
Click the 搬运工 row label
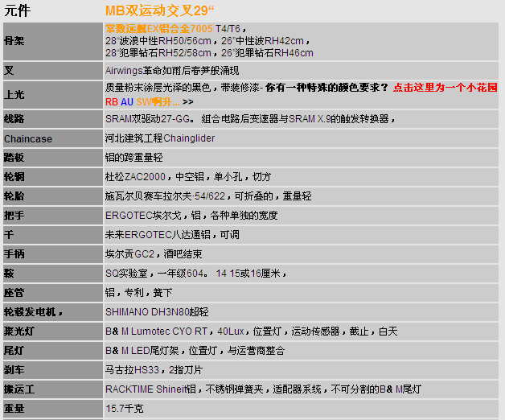(x=19, y=389)
